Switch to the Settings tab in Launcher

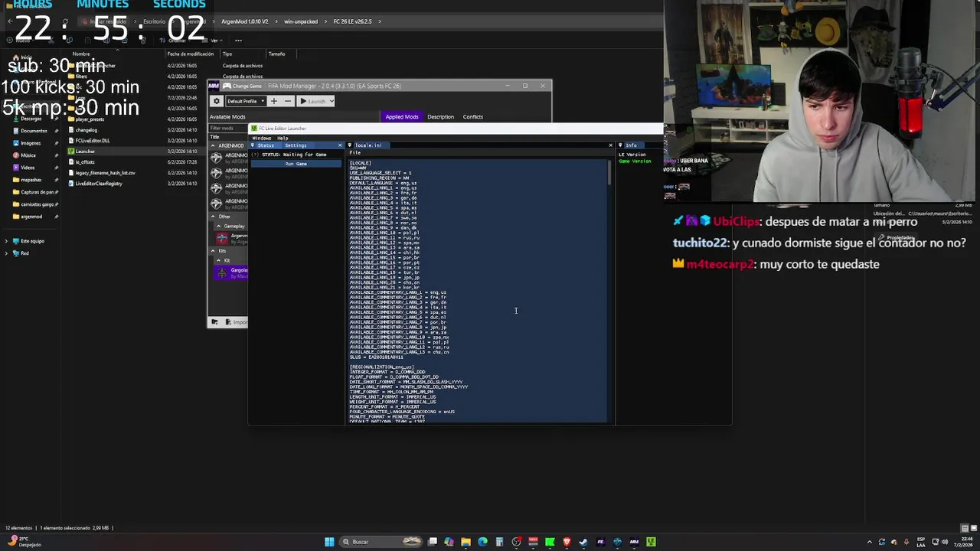pos(296,145)
